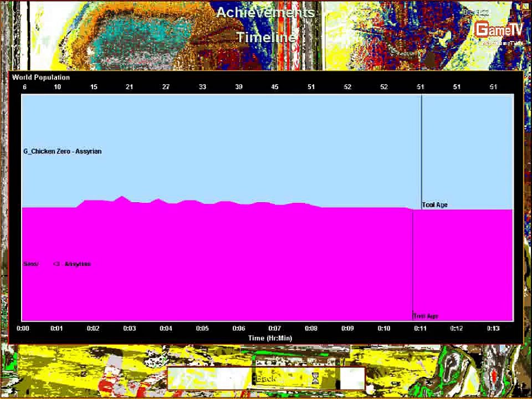Click the 0:00 time tick
The height and width of the screenshot is (399, 532).
pyautogui.click(x=23, y=329)
